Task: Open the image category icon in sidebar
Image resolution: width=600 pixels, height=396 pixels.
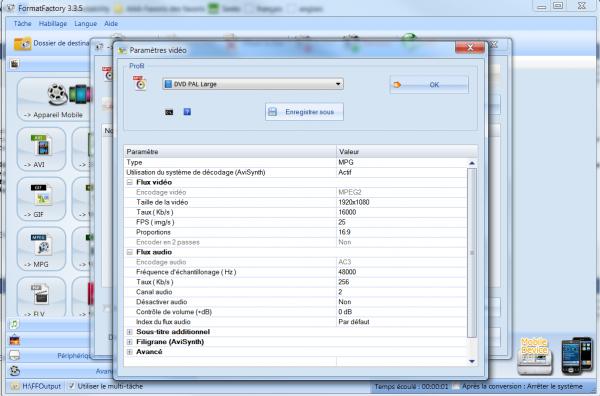Action: click(x=15, y=340)
